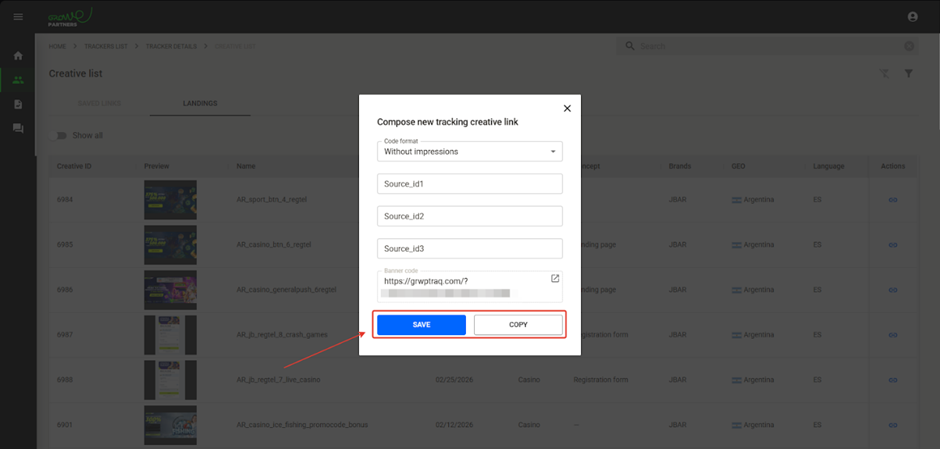The image size is (940, 449).
Task: Switch to the Saved Links tab
Action: (x=100, y=103)
